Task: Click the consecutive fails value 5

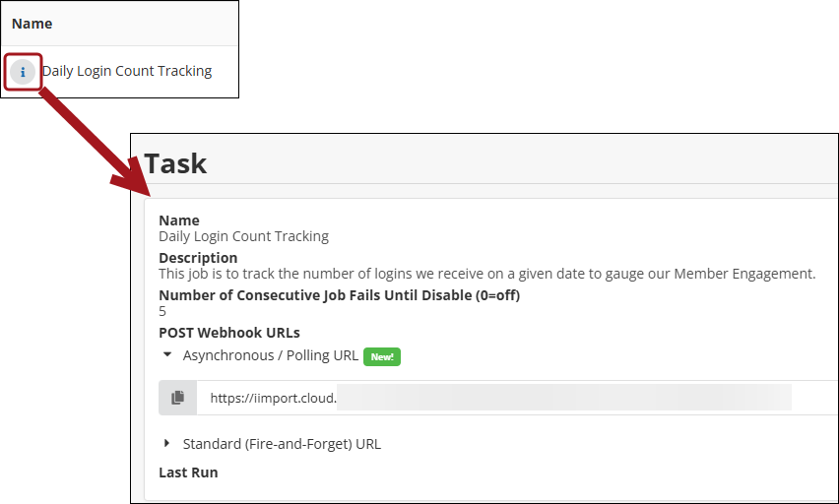Action: click(162, 311)
